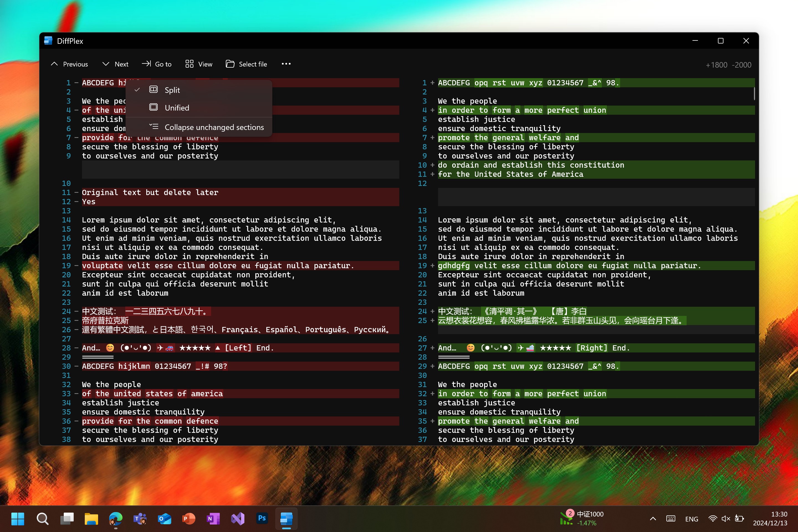Click the left line containing '[Left] End.'
This screenshot has width=798, height=532.
click(x=240, y=348)
